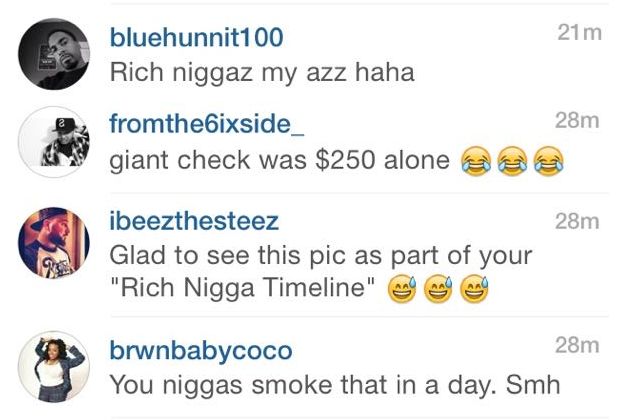Click the bluehunnit100 username
635x420 pixels.
pos(196,38)
